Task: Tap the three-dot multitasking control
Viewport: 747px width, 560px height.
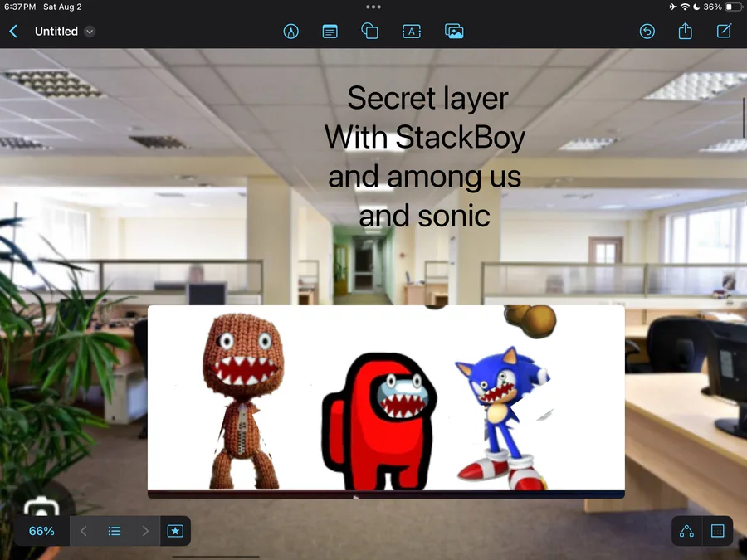Action: tap(373, 7)
